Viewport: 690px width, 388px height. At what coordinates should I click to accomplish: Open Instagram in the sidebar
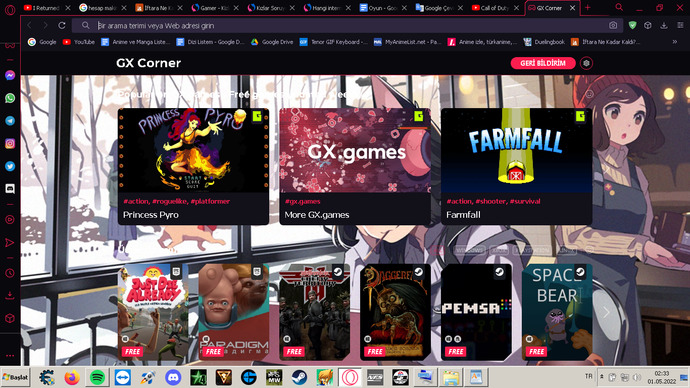[x=10, y=143]
